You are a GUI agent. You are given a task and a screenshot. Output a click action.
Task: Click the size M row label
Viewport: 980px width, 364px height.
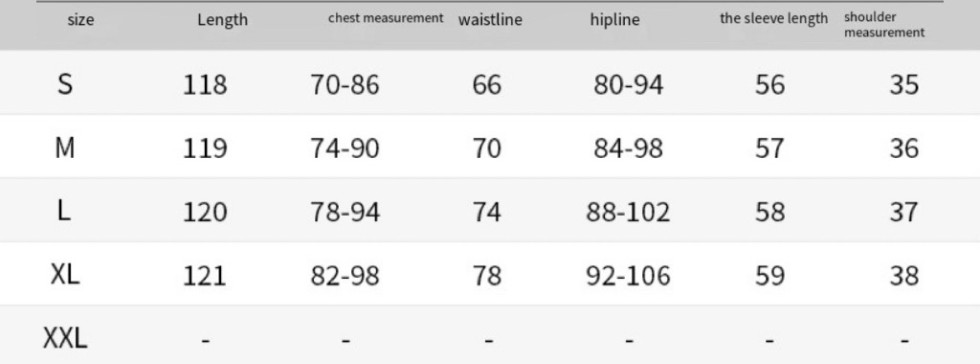pyautogui.click(x=65, y=148)
